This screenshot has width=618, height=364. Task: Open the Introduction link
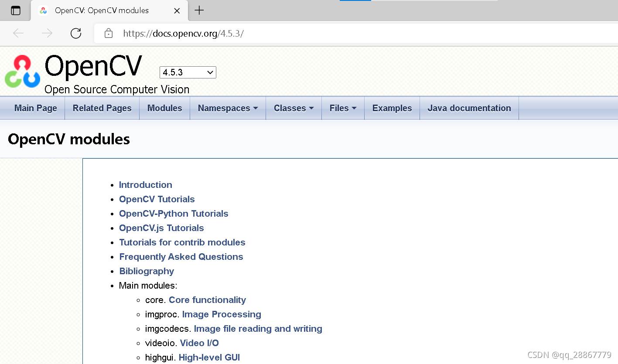point(146,185)
